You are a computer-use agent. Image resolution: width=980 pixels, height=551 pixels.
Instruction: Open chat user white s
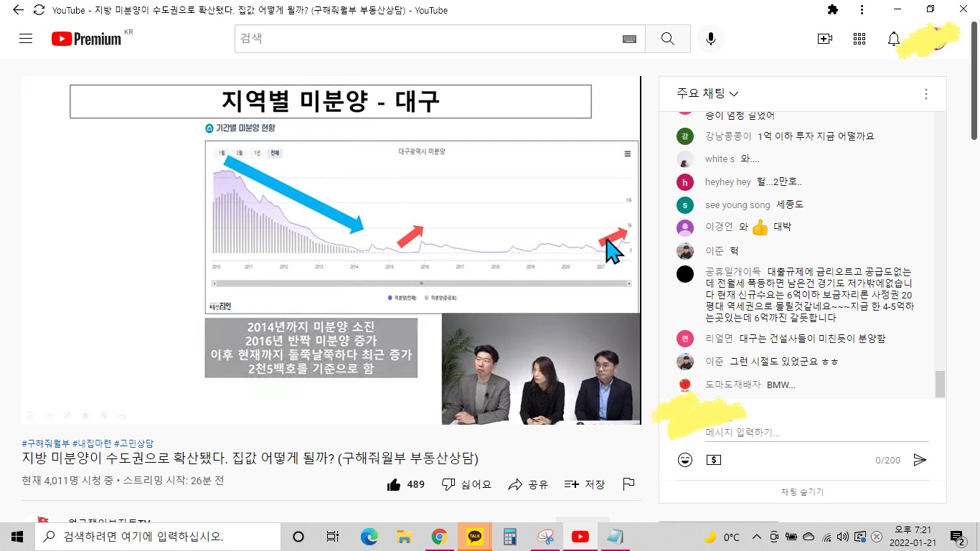(720, 159)
